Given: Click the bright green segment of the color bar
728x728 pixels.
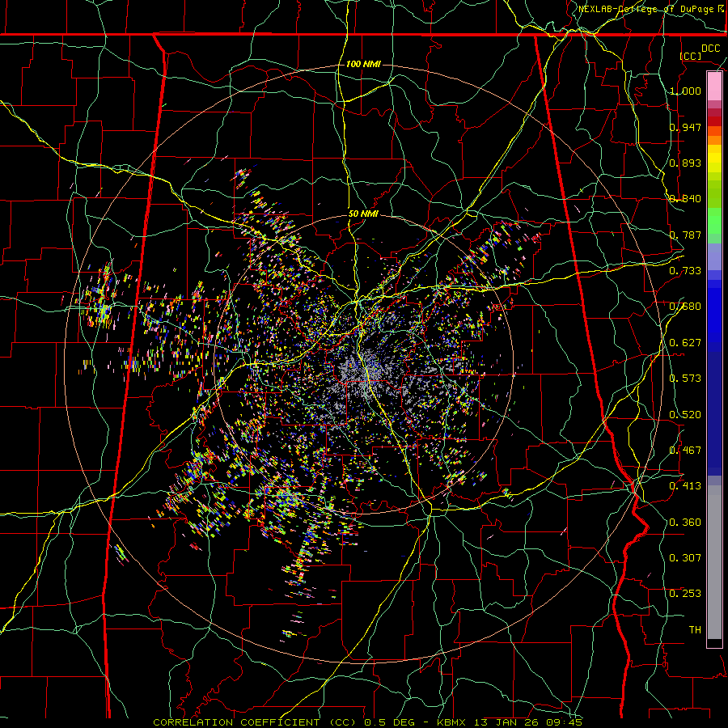Looking at the screenshot, I should point(714,221).
